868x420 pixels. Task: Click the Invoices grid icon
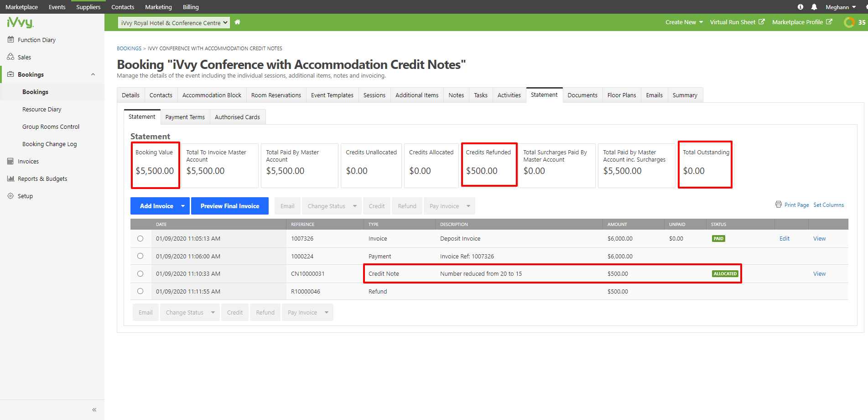point(10,161)
